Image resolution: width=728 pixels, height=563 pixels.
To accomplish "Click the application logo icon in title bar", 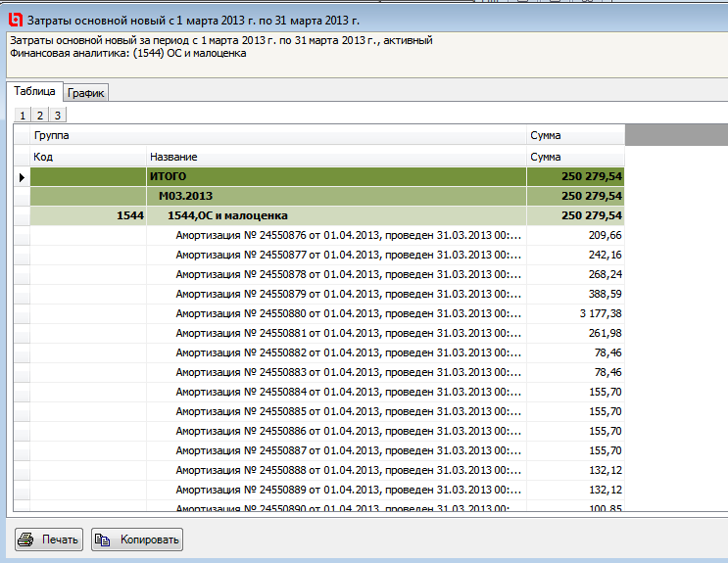I will click(x=14, y=19).
